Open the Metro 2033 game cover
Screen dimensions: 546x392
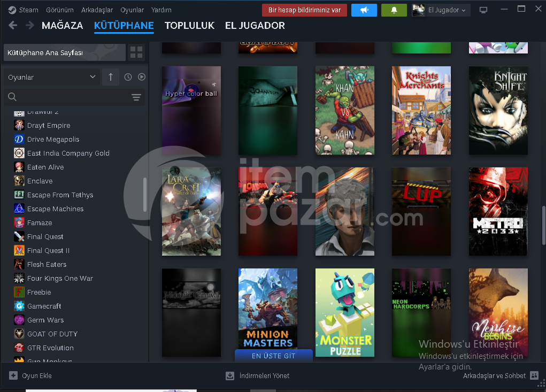coord(498,211)
